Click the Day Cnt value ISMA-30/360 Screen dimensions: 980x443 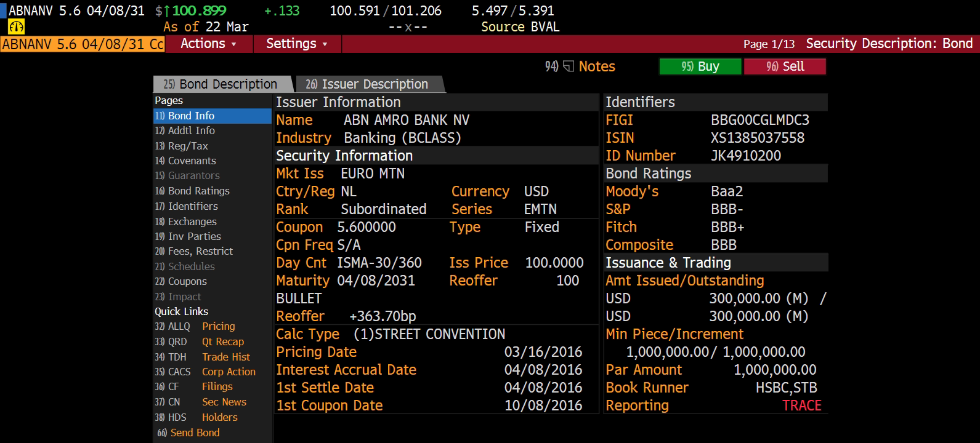379,263
